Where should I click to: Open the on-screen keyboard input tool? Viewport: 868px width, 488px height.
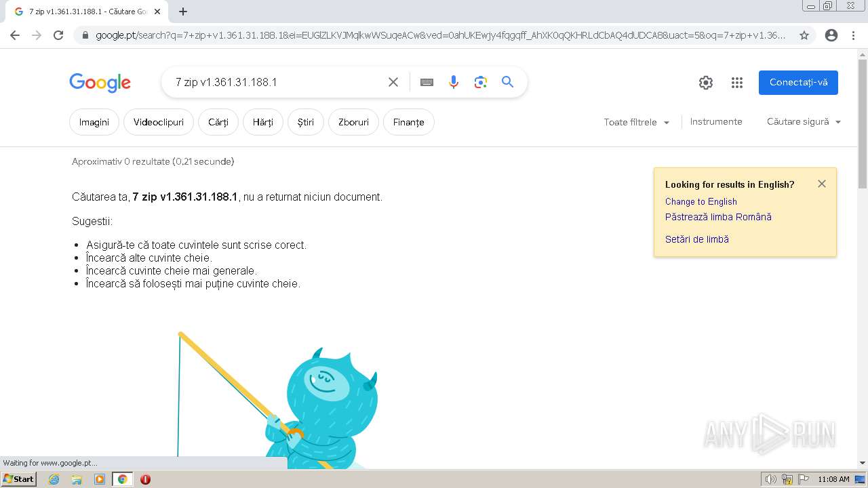[x=427, y=82]
